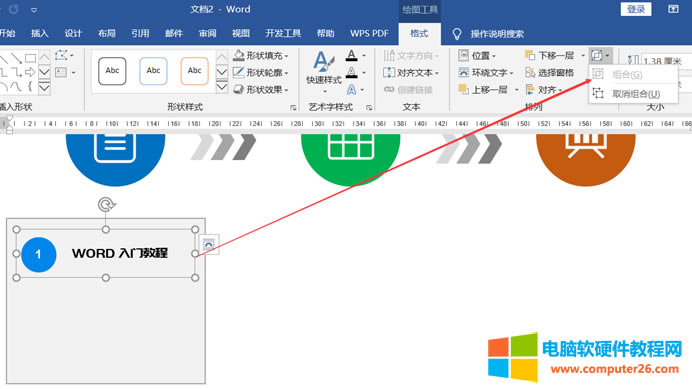Open the WPS PDF tab
The image size is (692, 389).
[x=369, y=34]
